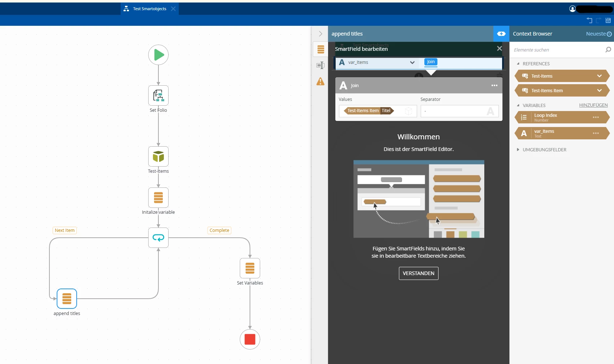Click the green Start step icon

click(x=158, y=55)
